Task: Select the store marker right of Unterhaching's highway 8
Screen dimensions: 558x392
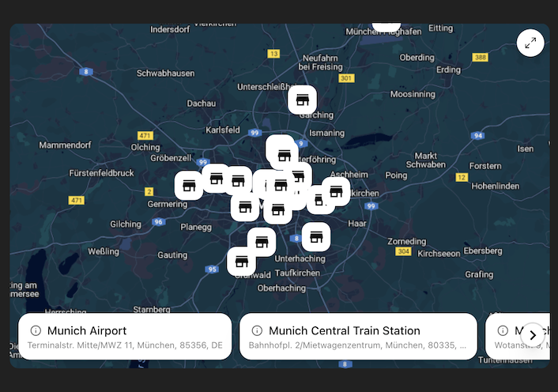Action: click(316, 236)
